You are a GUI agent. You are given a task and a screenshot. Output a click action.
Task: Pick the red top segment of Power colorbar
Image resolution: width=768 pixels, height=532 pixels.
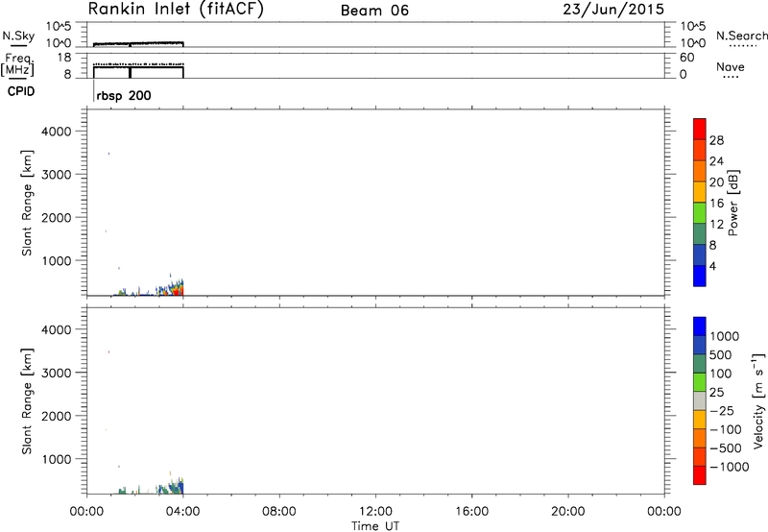click(x=700, y=129)
